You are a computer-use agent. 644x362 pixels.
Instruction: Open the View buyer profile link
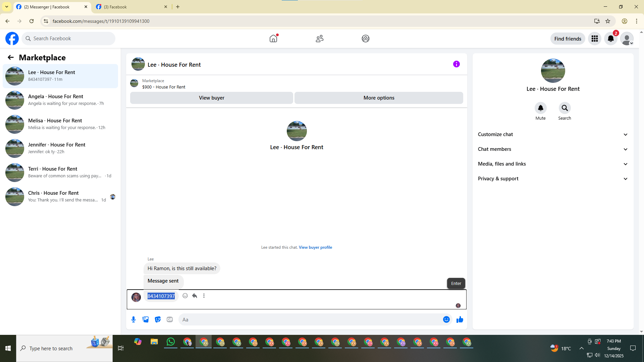click(315, 247)
